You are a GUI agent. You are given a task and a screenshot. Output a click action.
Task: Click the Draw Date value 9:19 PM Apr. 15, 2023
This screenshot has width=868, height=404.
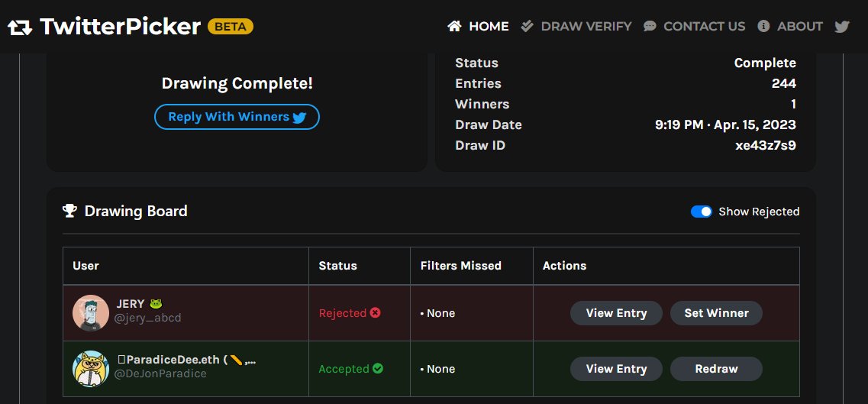725,125
